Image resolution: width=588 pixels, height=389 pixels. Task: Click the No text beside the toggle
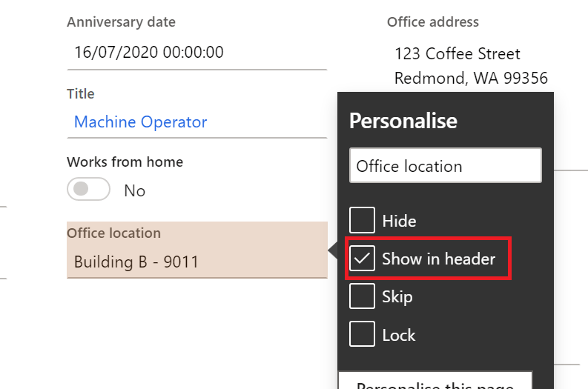(134, 190)
